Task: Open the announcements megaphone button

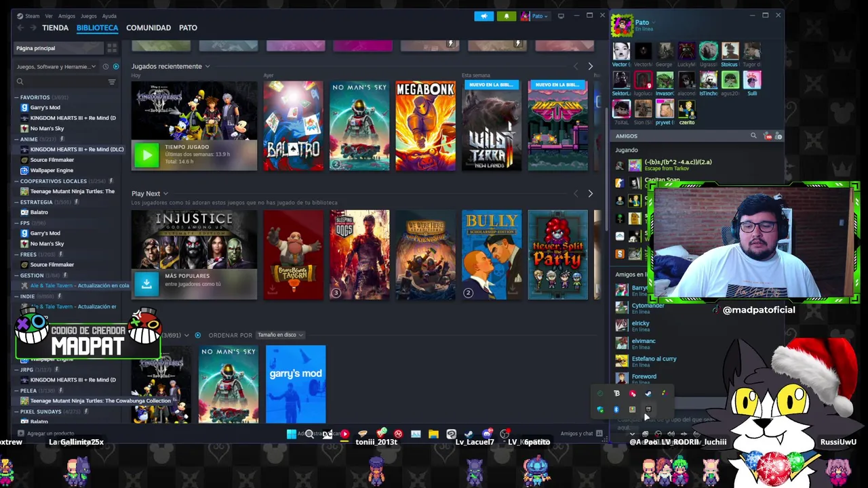Action: tap(484, 16)
